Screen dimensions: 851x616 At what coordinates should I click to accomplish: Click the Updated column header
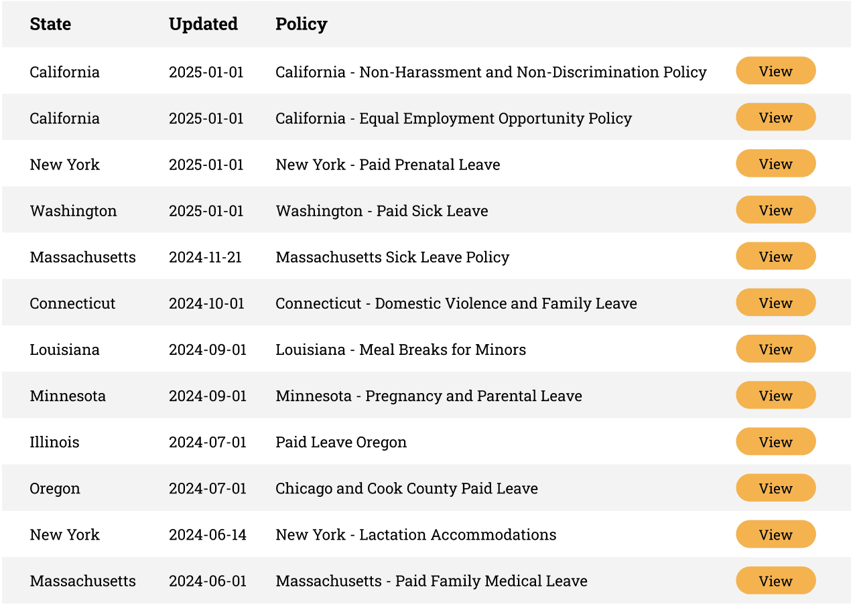(x=203, y=24)
